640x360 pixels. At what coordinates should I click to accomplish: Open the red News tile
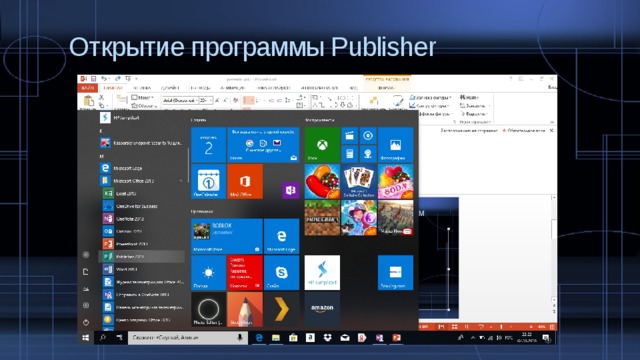pos(245,273)
